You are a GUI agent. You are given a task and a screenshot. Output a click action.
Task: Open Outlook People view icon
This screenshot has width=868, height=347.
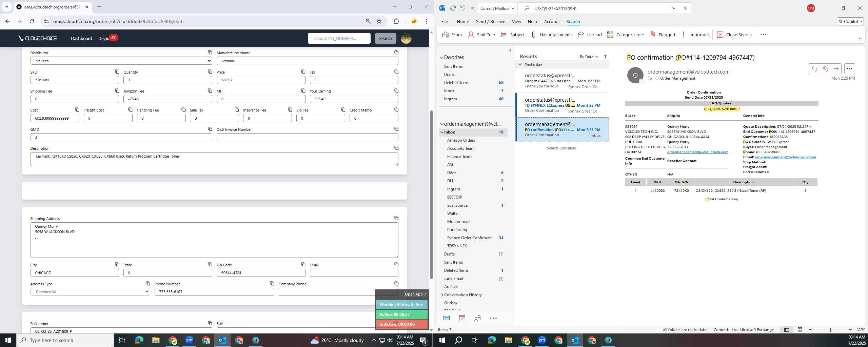click(x=477, y=318)
